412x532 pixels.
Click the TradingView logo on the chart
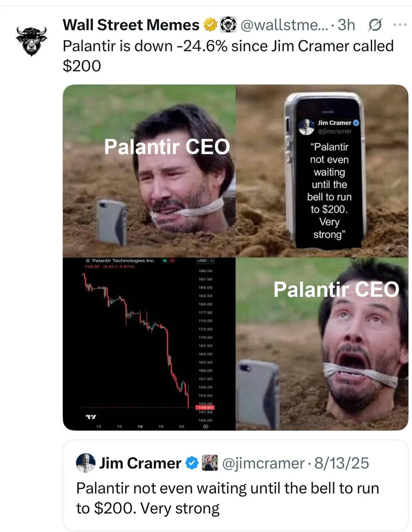[91, 417]
